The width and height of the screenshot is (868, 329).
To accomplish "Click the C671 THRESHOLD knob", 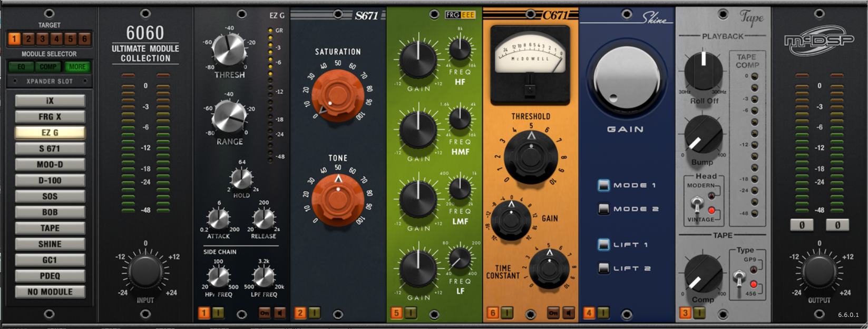I will [x=531, y=156].
